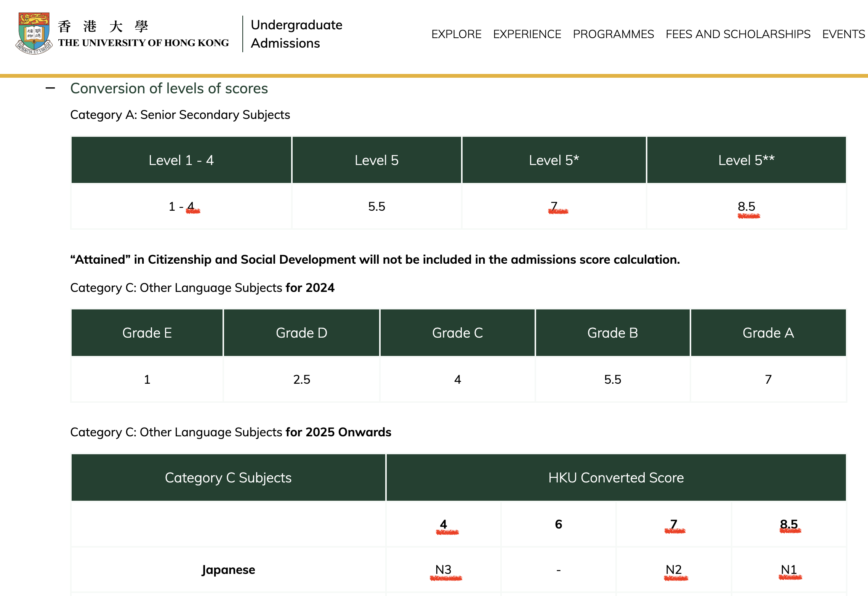Click Conversion of levels of scores heading
Screen dimensions: 868x596
pyautogui.click(x=169, y=88)
